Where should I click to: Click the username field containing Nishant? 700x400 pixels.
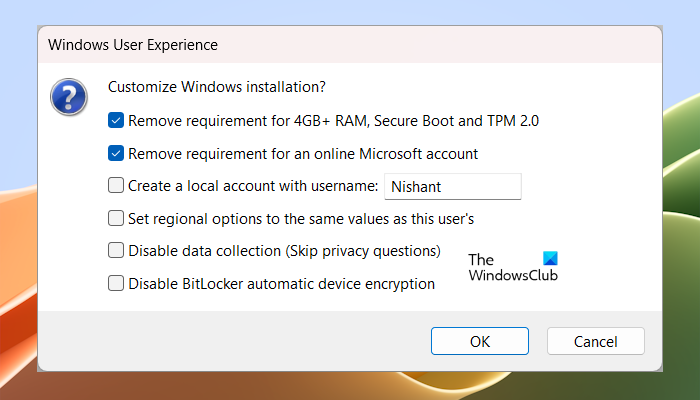(x=453, y=186)
